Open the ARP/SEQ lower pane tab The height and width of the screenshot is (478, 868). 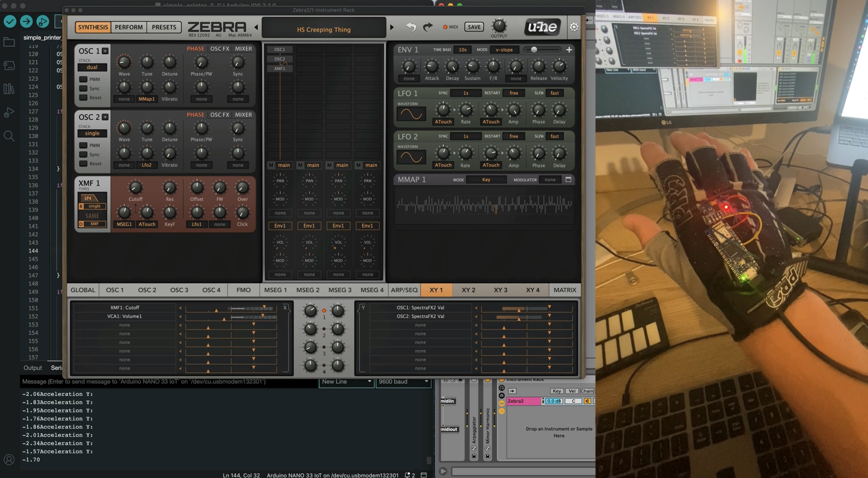[404, 290]
